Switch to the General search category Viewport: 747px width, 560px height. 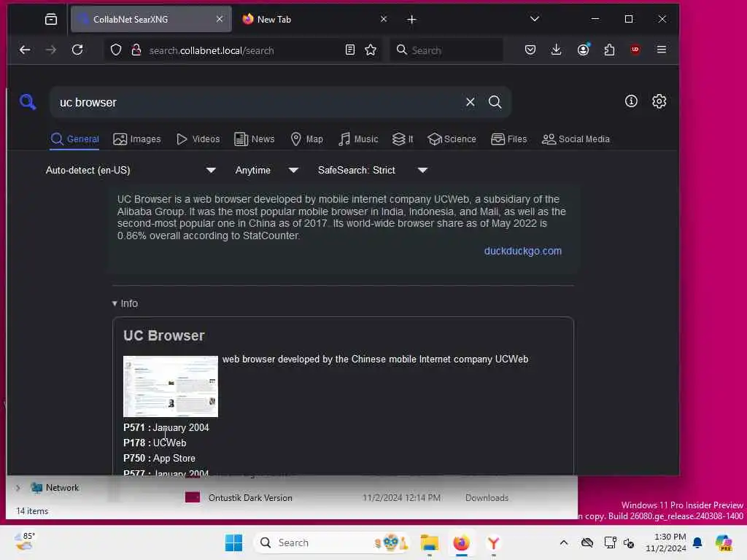pyautogui.click(x=75, y=139)
